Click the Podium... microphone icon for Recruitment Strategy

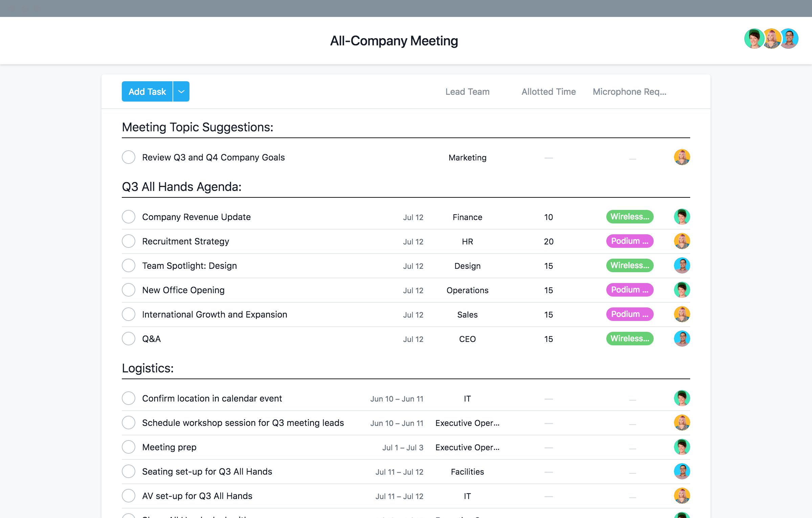629,241
